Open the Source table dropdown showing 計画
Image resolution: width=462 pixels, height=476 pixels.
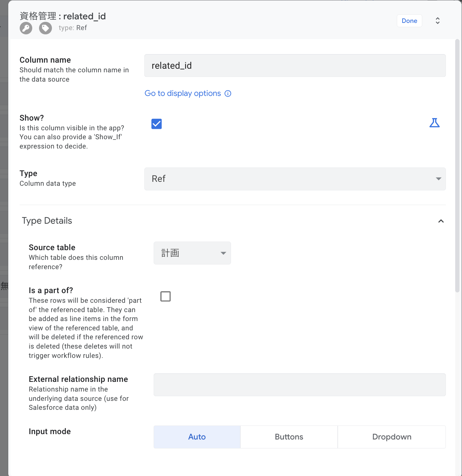pyautogui.click(x=192, y=253)
